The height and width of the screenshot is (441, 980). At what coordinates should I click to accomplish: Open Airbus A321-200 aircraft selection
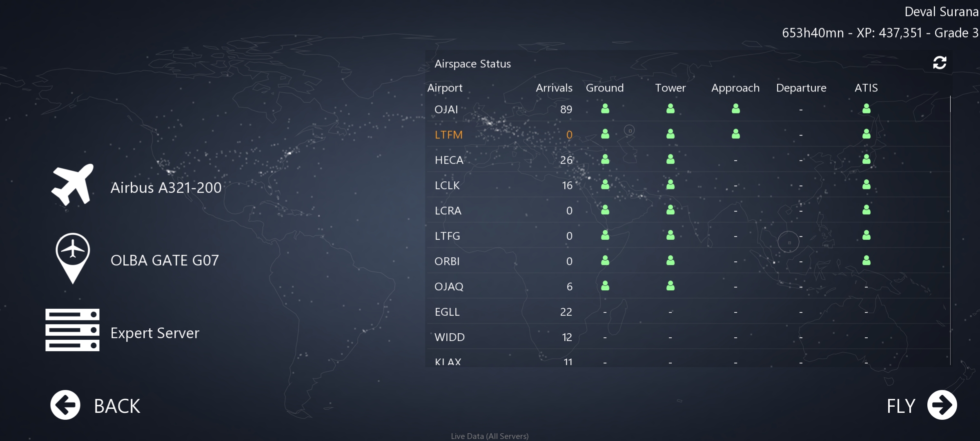point(166,188)
